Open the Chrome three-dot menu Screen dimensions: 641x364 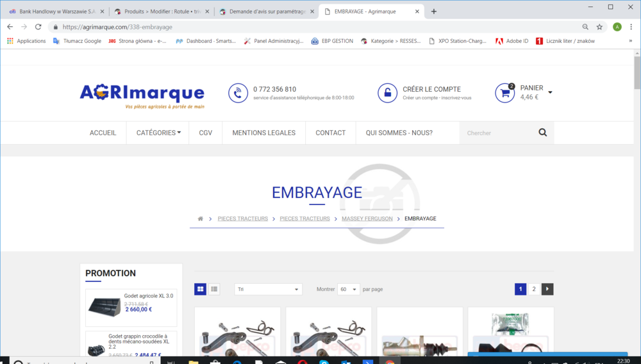click(x=631, y=27)
